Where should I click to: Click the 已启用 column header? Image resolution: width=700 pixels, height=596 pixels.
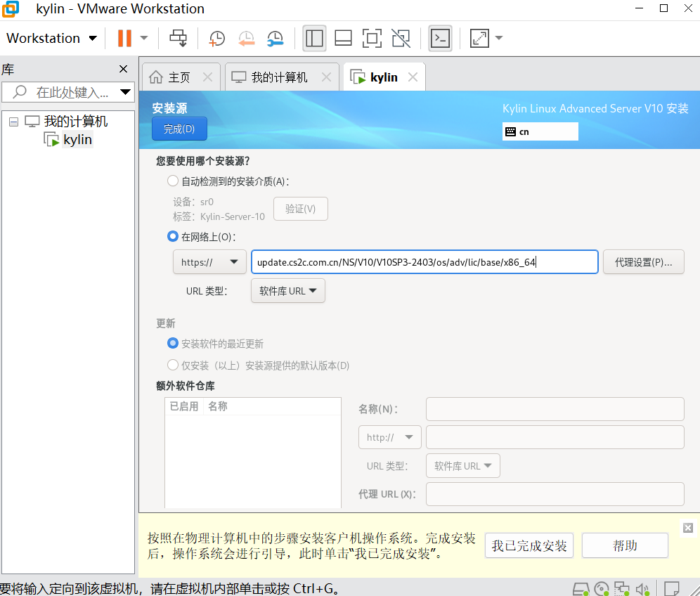click(184, 406)
